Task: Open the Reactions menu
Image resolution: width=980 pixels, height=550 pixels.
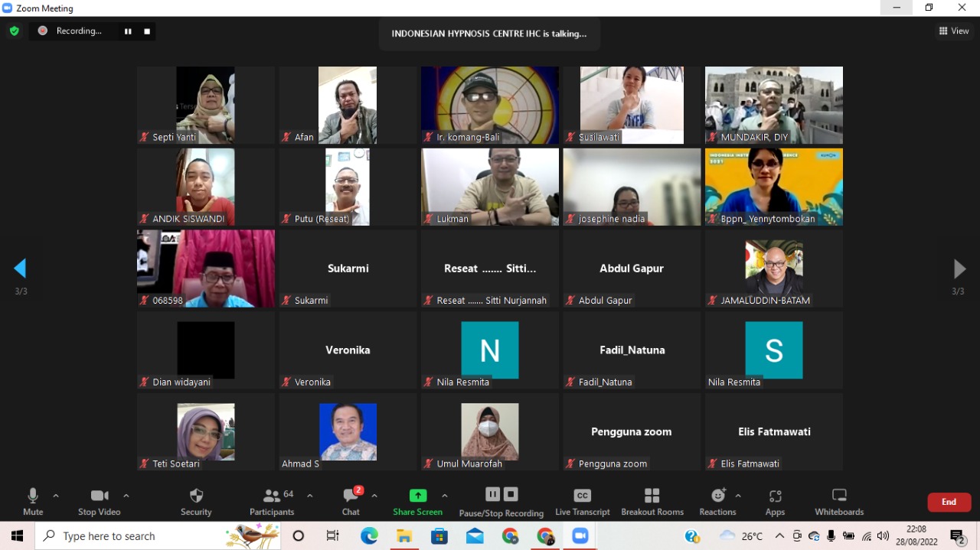Action: 717,501
